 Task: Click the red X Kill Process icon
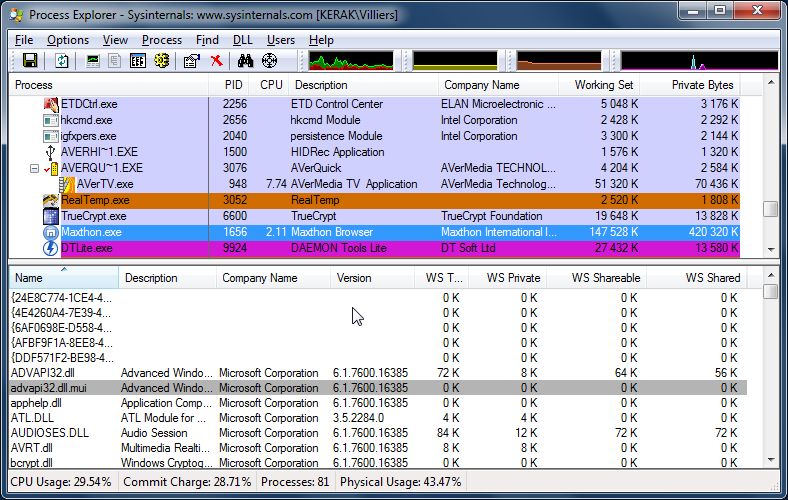[x=216, y=62]
